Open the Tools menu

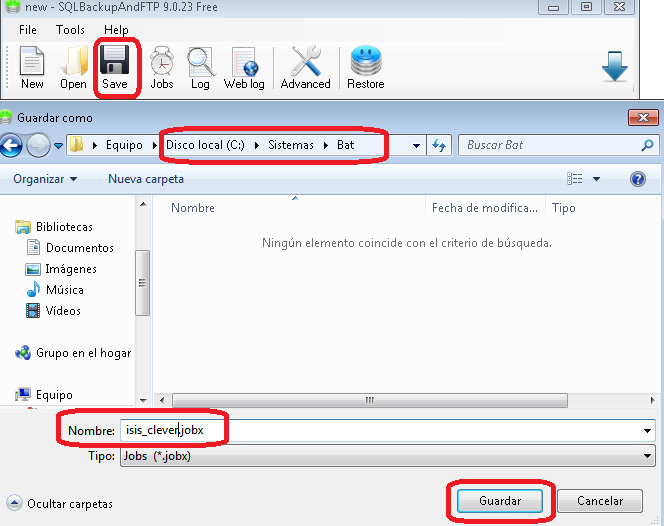tap(70, 30)
